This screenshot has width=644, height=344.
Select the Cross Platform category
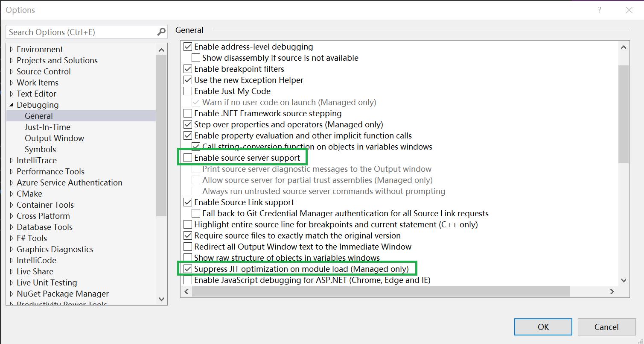click(43, 216)
